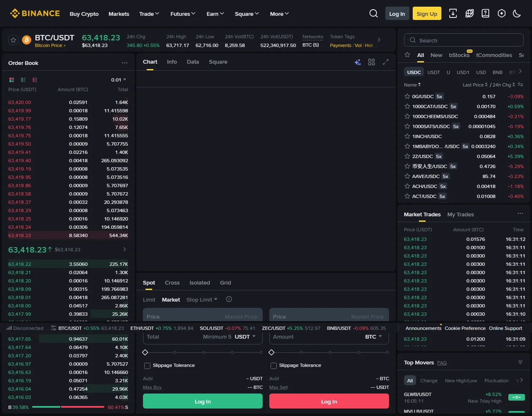Open GLWB/USDT green mini chart button

point(517,397)
